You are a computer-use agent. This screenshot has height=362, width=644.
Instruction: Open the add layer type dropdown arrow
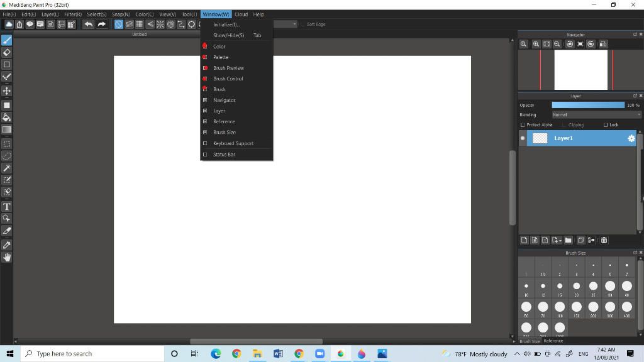point(560,241)
